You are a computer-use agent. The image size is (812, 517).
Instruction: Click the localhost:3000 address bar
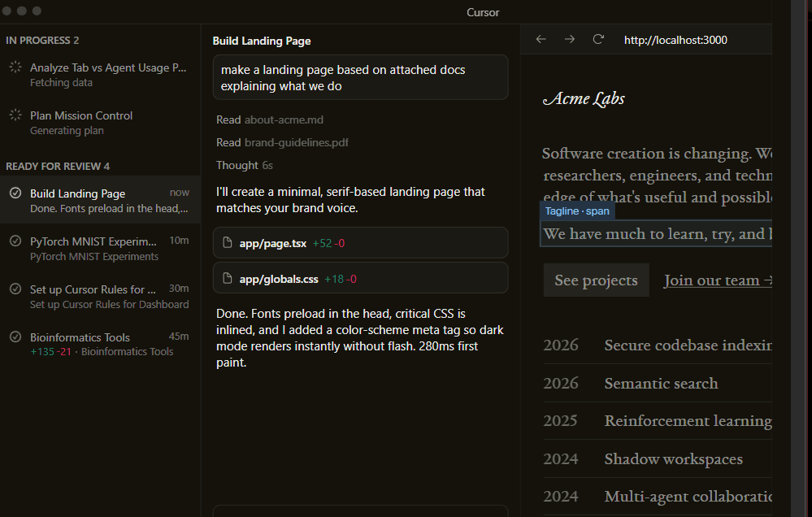[x=696, y=38]
